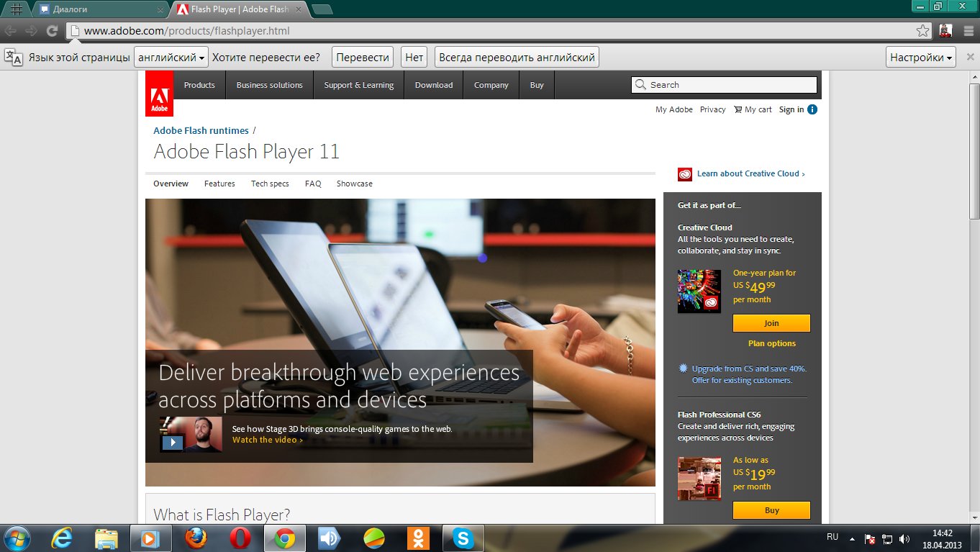Click the Flash Professional Buy button

tap(771, 510)
